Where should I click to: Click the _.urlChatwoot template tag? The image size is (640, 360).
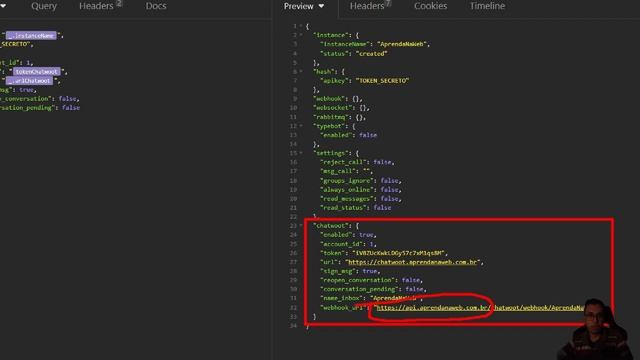(x=29, y=80)
